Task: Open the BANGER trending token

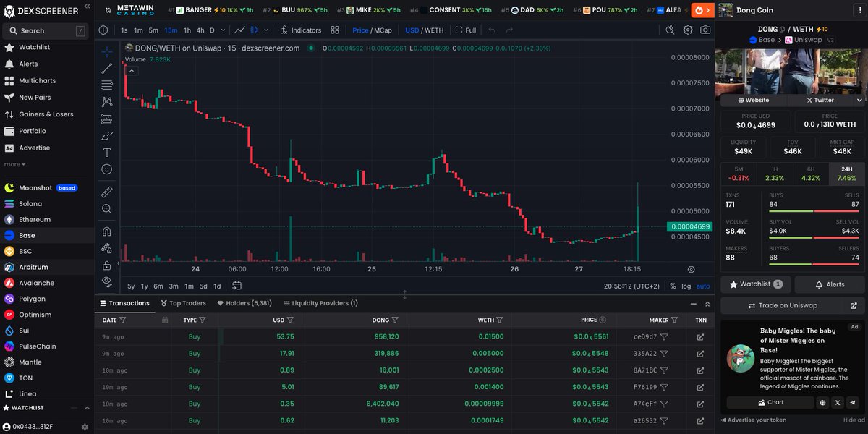Action: click(x=211, y=10)
